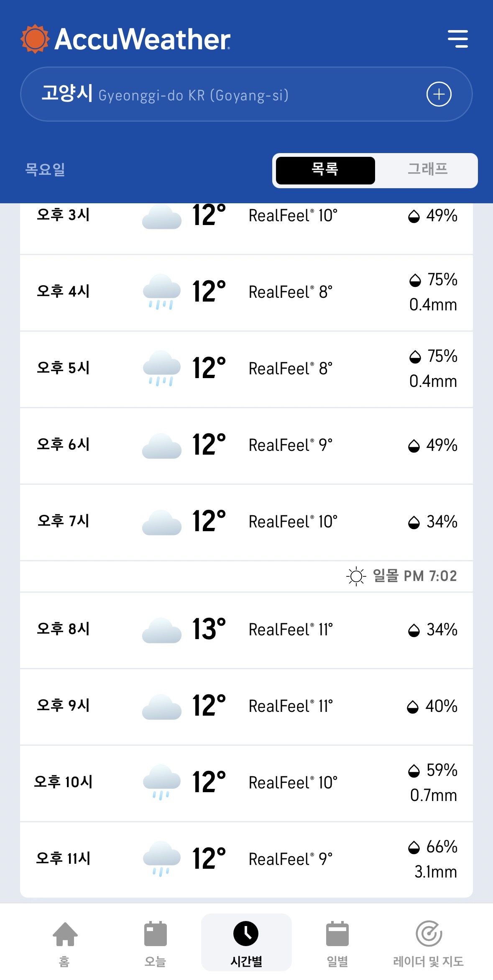
Task: Tap the AccuWeather wordmark
Action: tap(142, 40)
